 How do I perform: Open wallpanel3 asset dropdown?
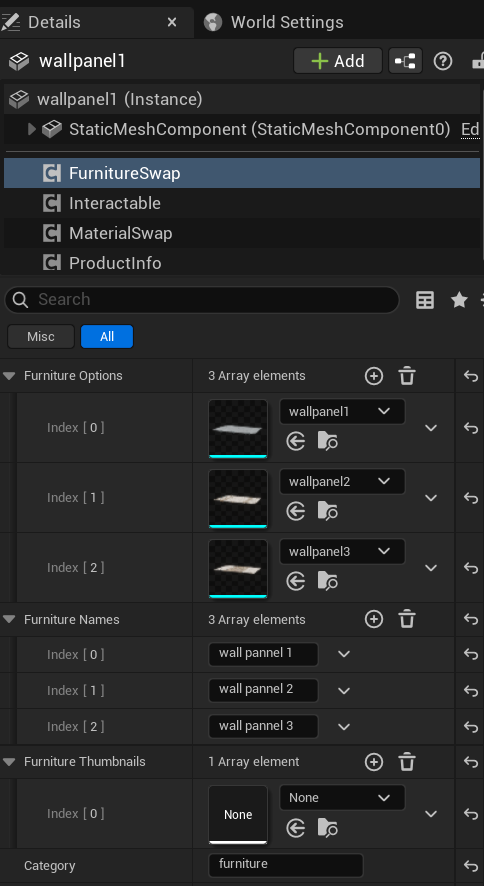[x=342, y=551]
